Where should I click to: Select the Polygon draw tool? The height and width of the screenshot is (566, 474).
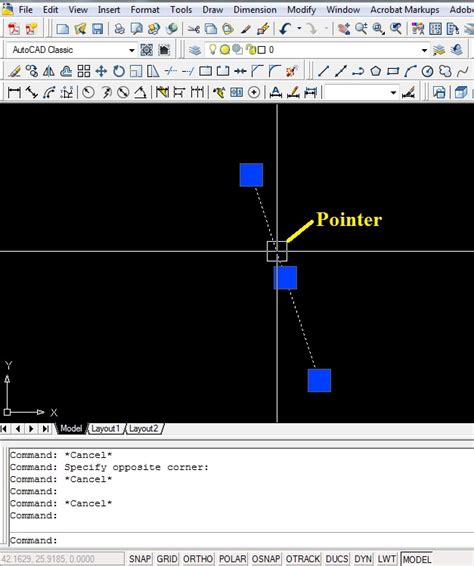point(375,71)
